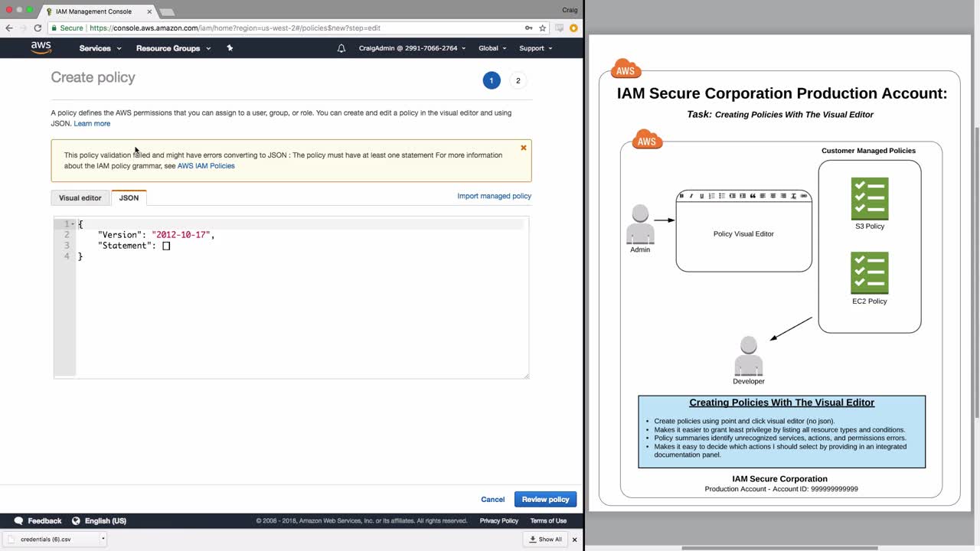Click the Create policy heading
The height and width of the screenshot is (551, 980).
(93, 77)
